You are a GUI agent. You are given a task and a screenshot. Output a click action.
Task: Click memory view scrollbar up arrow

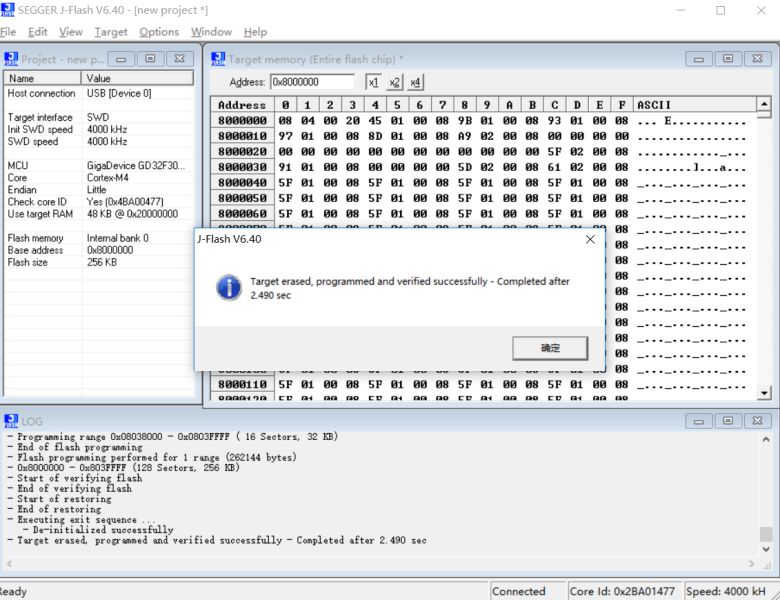(764, 104)
